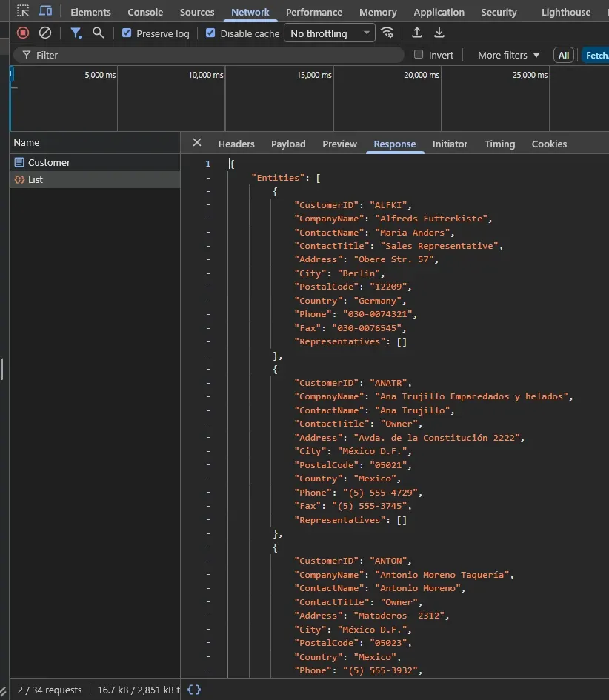
Task: Switch to the Console tab
Action: [x=145, y=12]
